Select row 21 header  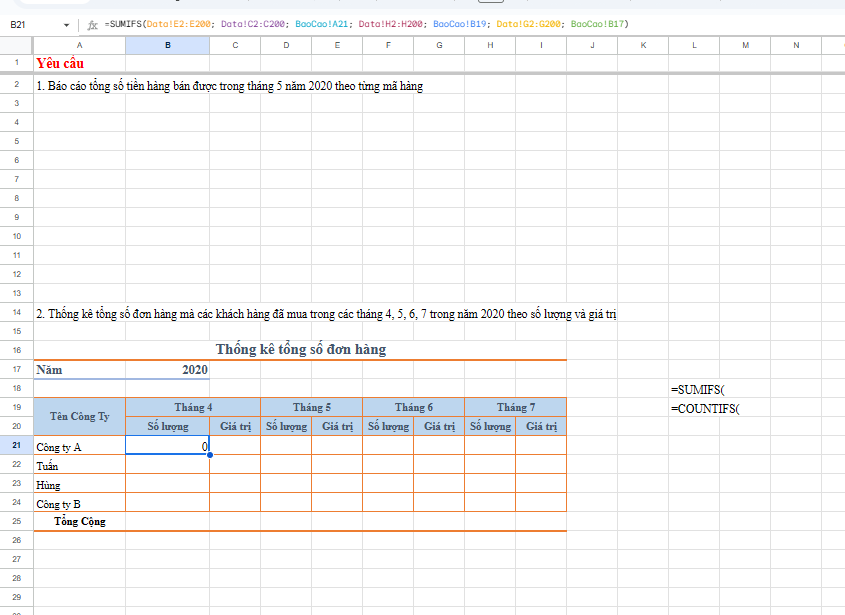click(17, 445)
